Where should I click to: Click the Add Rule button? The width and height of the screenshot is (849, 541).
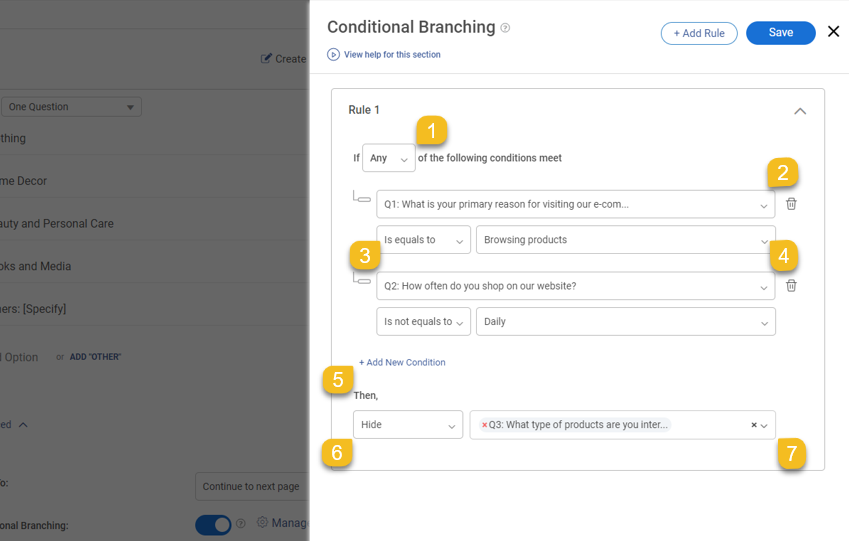699,33
